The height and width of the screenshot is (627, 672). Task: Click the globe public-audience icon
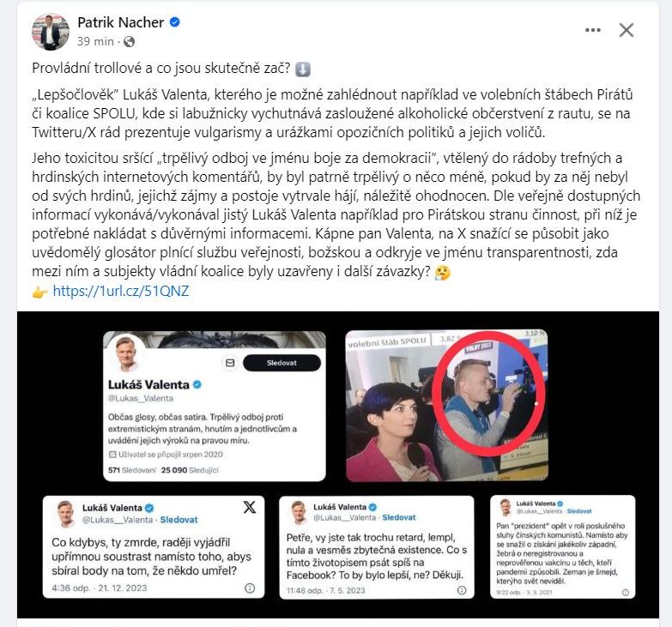point(129,41)
